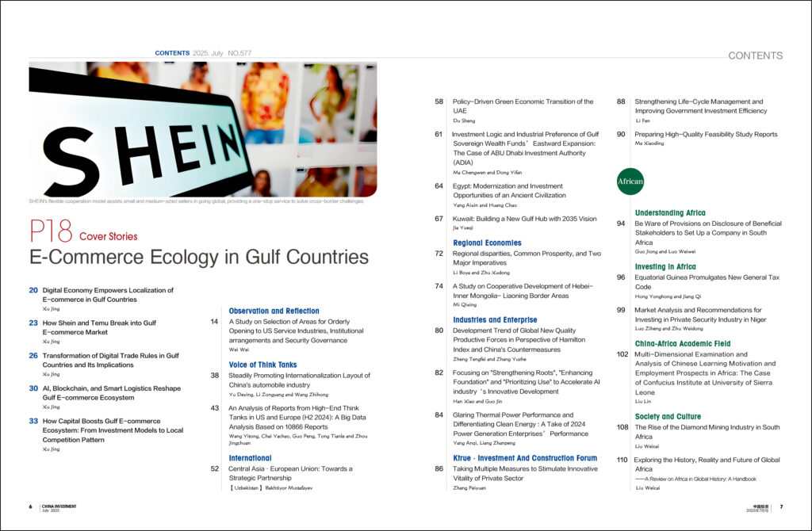Viewport: 812px width, 531px height.
Task: Click the Understanding Africa heading
Action: pos(670,212)
